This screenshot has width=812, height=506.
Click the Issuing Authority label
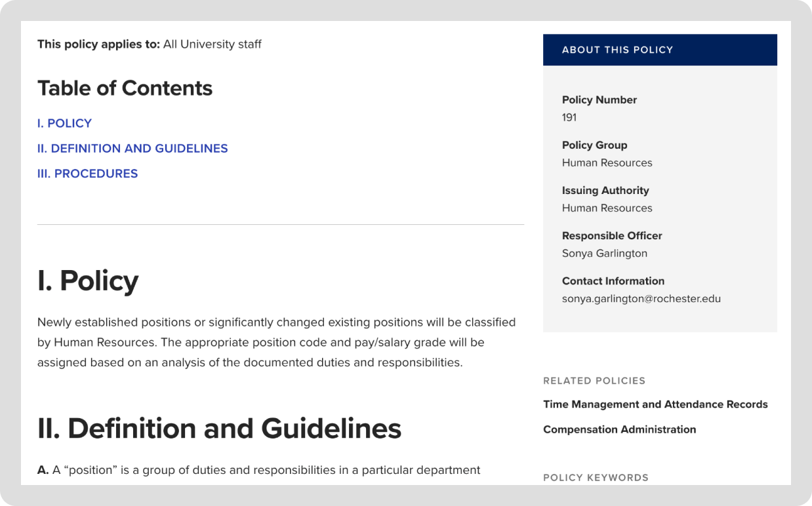(605, 190)
